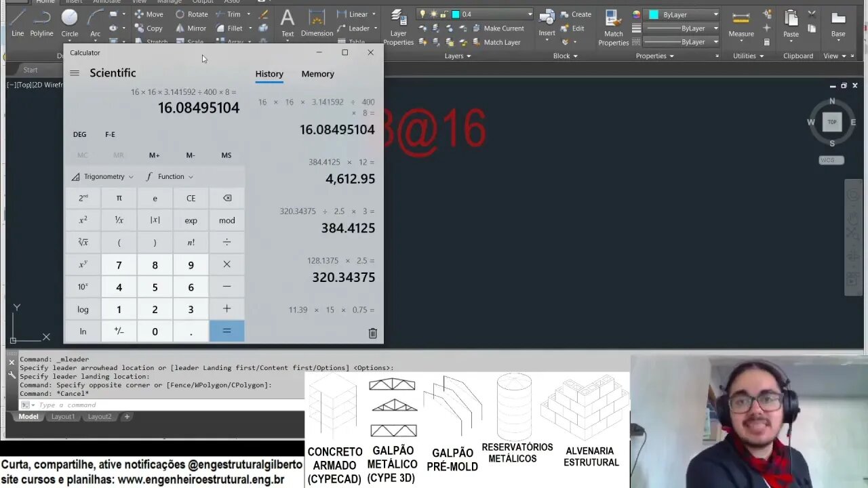Click the cyan layer color square beside 0.4
This screenshot has height=488, width=868.
pyautogui.click(x=456, y=14)
